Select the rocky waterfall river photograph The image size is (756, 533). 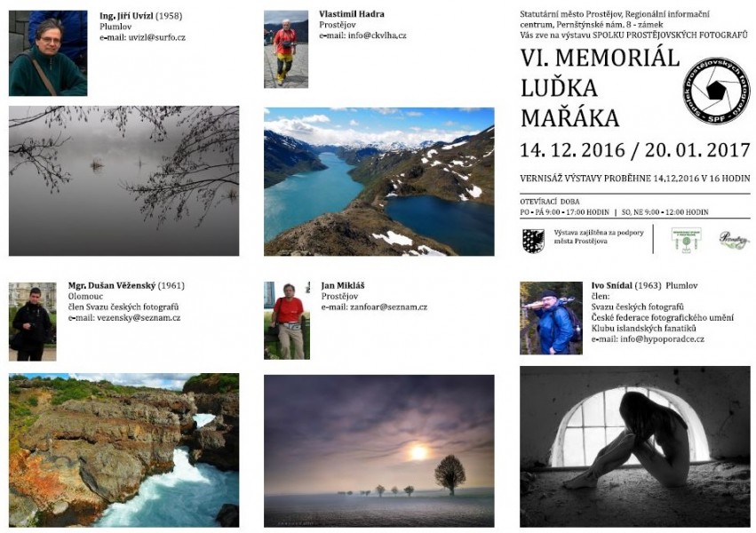[x=123, y=450]
